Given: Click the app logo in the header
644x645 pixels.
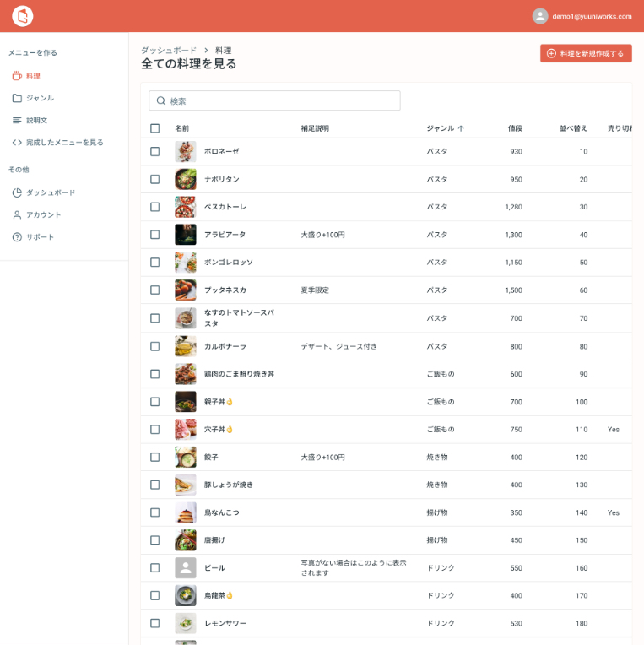Looking at the screenshot, I should pos(22,16).
